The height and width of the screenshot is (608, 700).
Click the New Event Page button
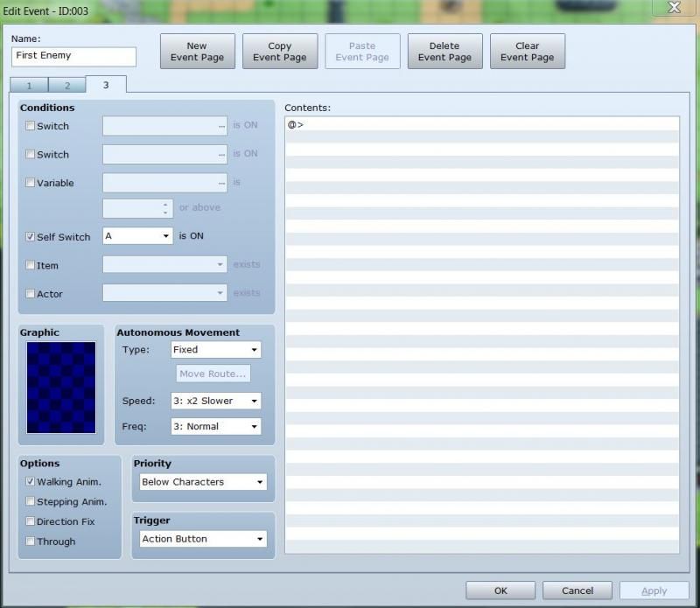pos(197,52)
